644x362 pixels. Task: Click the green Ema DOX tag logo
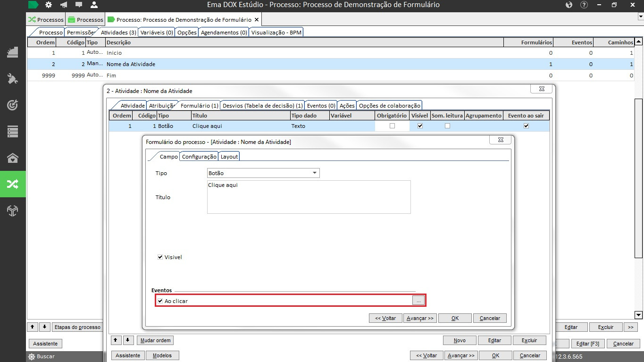(33, 5)
